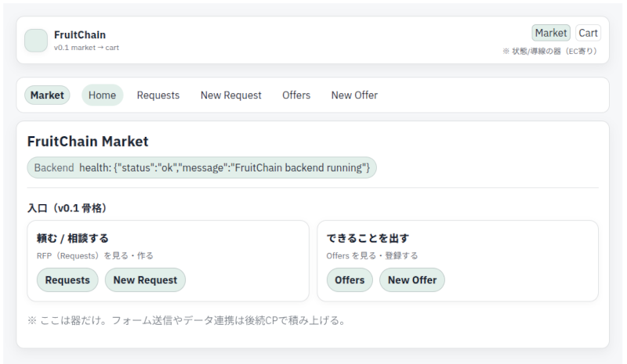Click the できることを出す card title
Viewport: 627px width, 364px height.
click(x=368, y=238)
